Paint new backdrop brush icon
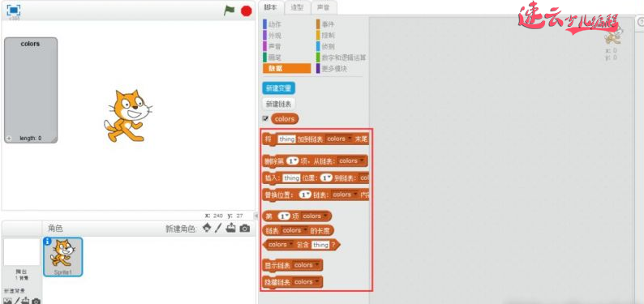644x304 pixels. click(17, 301)
